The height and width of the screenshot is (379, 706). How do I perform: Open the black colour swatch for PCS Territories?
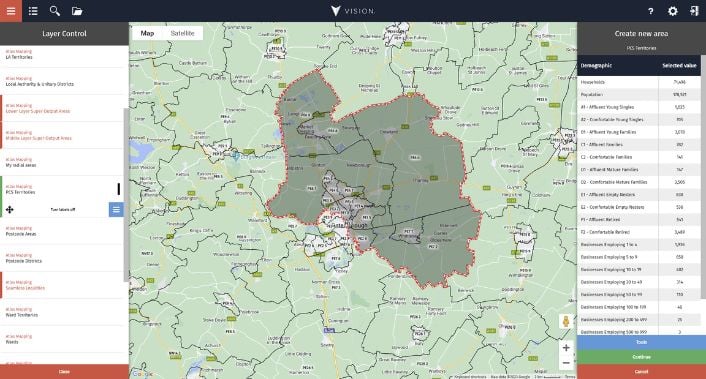pyautogui.click(x=119, y=189)
